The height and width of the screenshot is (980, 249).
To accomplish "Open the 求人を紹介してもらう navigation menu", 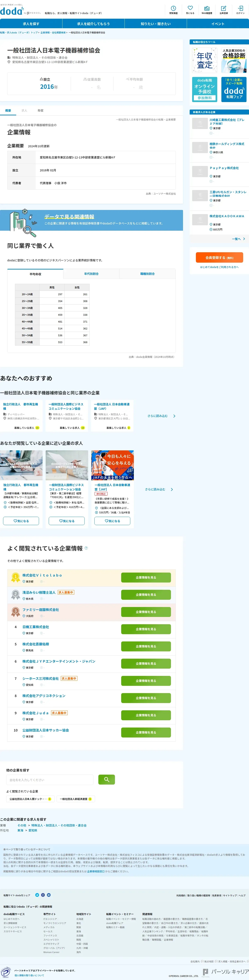I will (x=93, y=24).
